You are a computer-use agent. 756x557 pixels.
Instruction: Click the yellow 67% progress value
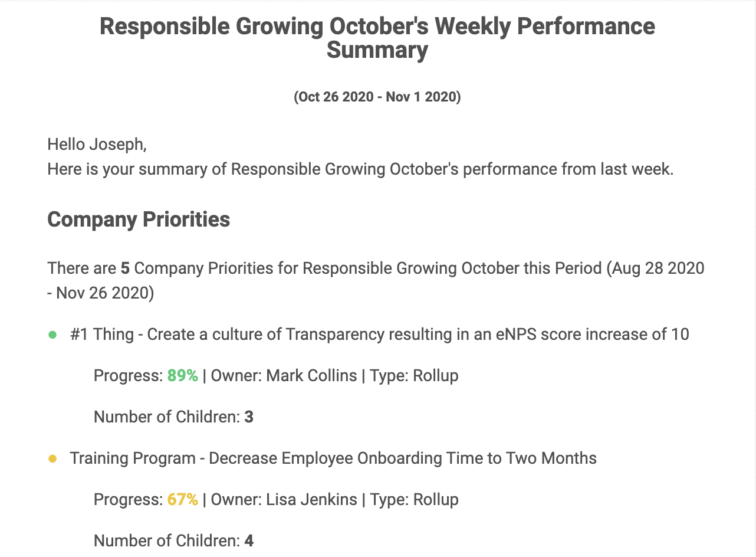pyautogui.click(x=183, y=500)
